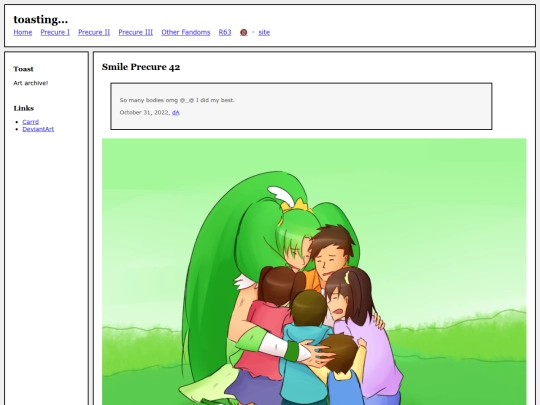The height and width of the screenshot is (405, 540).
Task: Open the DeviantArt sidebar link
Action: coord(38,129)
